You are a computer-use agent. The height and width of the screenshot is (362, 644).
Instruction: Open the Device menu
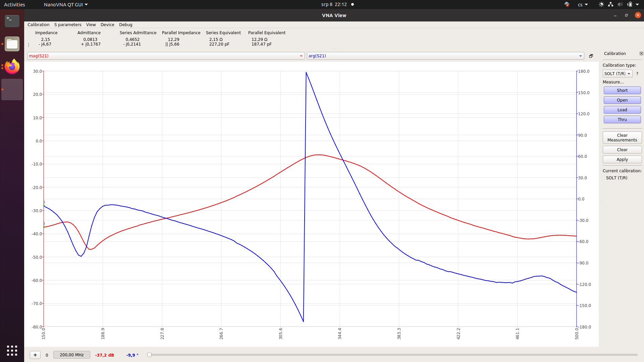pos(107,25)
